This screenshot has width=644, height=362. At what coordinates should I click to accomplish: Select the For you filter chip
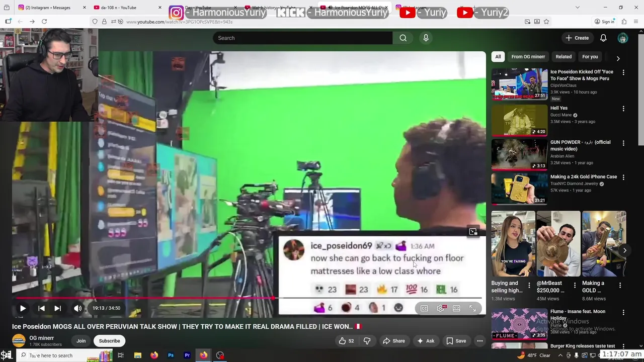590,57
